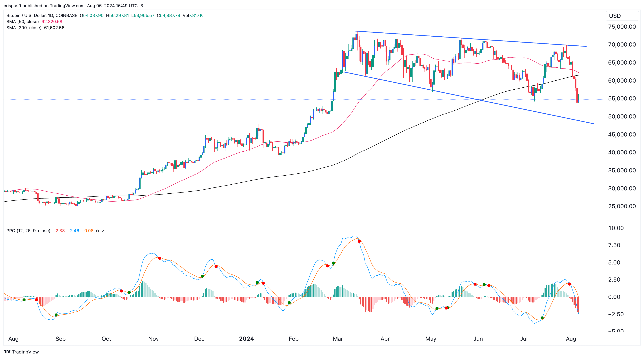
Task: Click the PPO axis label 0.00
Action: point(614,297)
